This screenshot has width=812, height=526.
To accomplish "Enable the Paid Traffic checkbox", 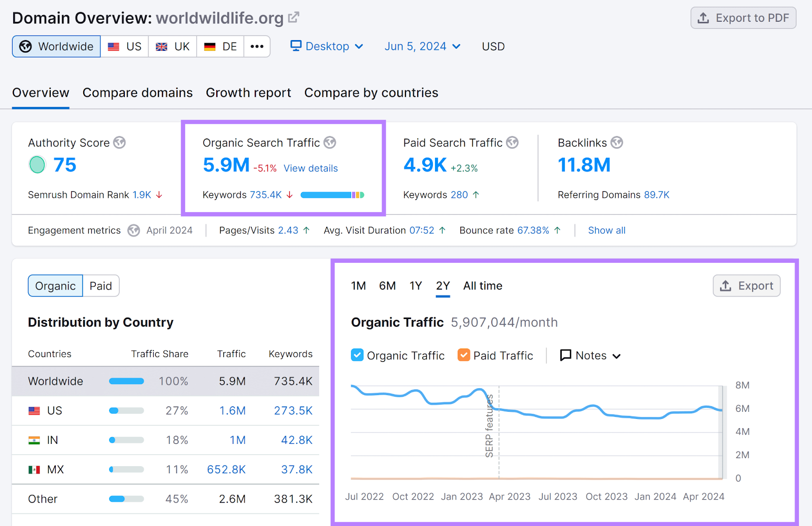I will tap(463, 355).
